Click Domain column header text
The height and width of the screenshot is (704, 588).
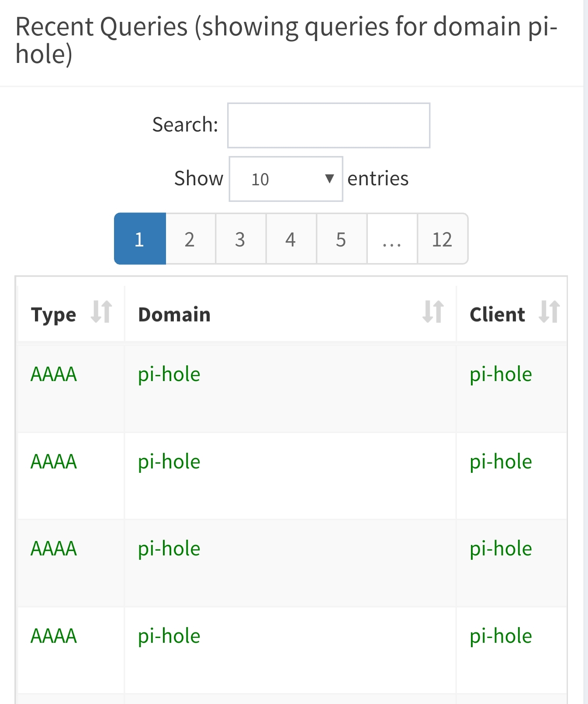pyautogui.click(x=174, y=315)
